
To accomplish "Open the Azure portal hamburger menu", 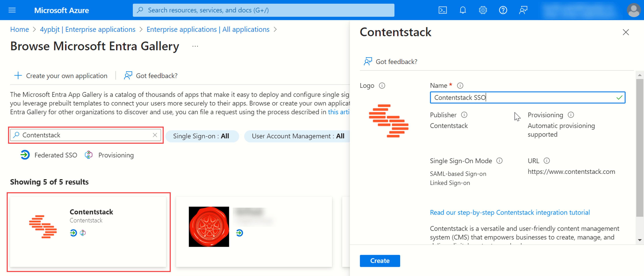I will click(x=12, y=10).
